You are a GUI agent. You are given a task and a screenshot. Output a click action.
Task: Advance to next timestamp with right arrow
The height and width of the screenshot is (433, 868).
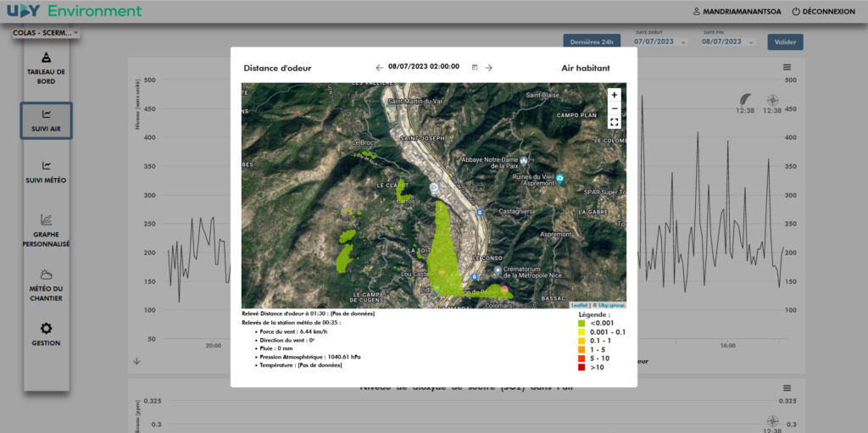point(489,68)
